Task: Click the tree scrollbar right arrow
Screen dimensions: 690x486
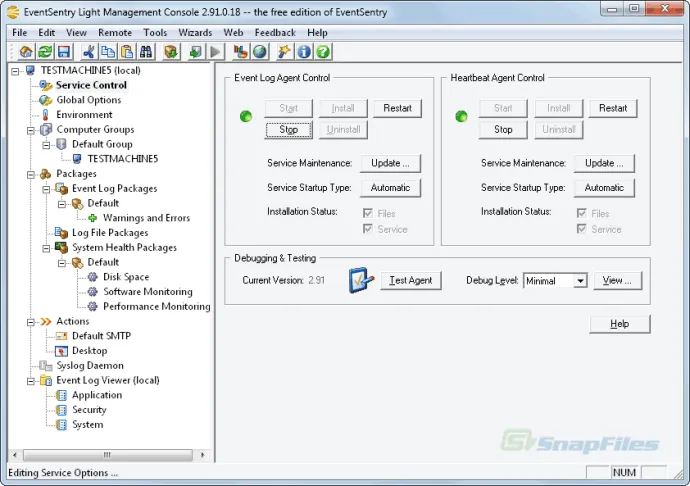Action: pos(202,455)
